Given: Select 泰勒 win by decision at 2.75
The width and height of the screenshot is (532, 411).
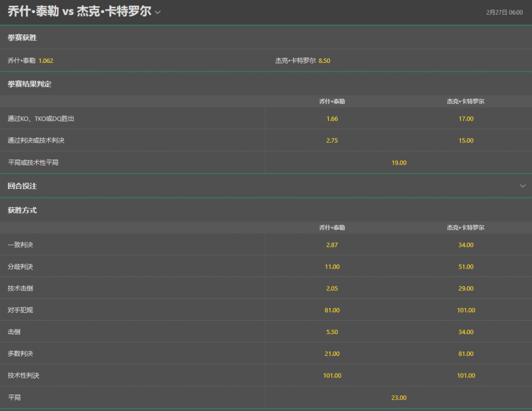Looking at the screenshot, I should pos(332,140).
